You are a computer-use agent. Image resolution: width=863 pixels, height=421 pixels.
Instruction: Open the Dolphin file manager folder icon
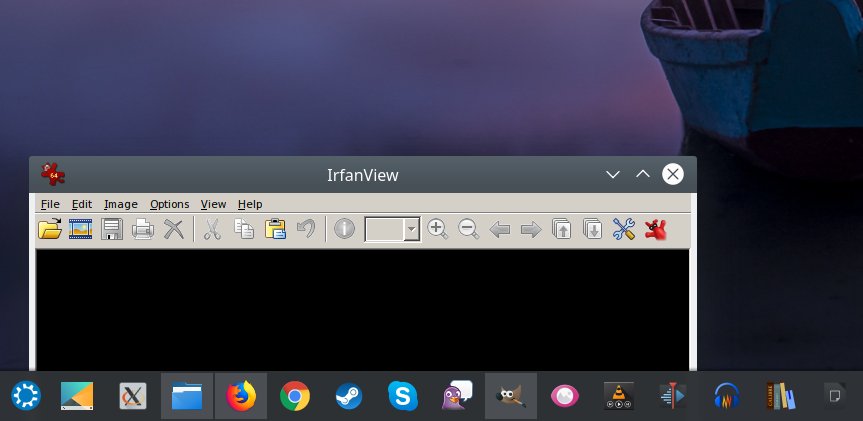(x=187, y=396)
